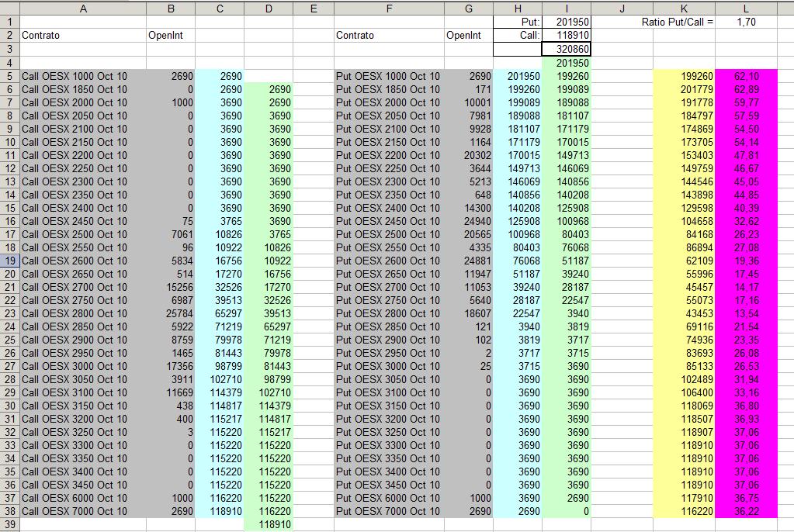This screenshot has width=794, height=532.
Task: Click cell 'Put OESX 3450 Oct 10'
Action: 389,485
